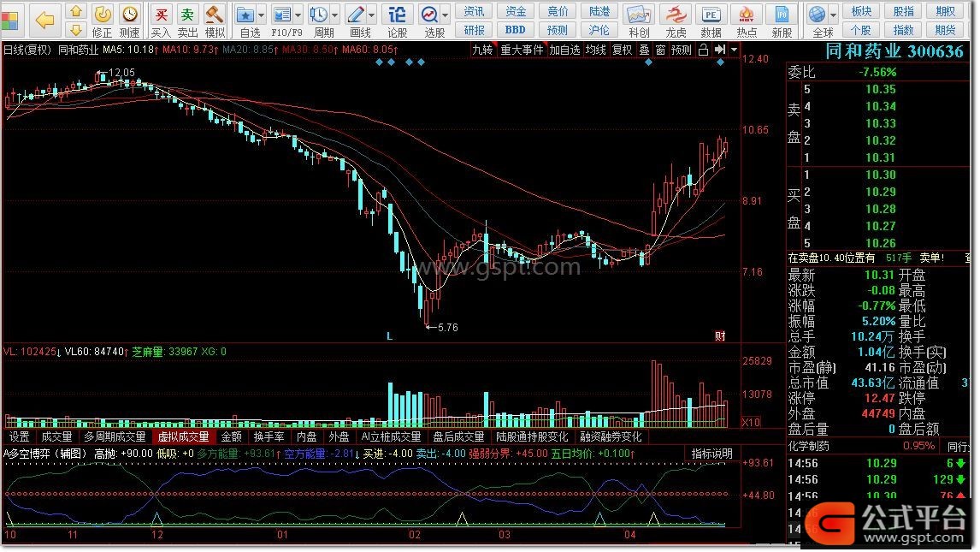The height and width of the screenshot is (552, 980).
Task: Expand the 全球 dropdown arrow
Action: click(x=833, y=15)
